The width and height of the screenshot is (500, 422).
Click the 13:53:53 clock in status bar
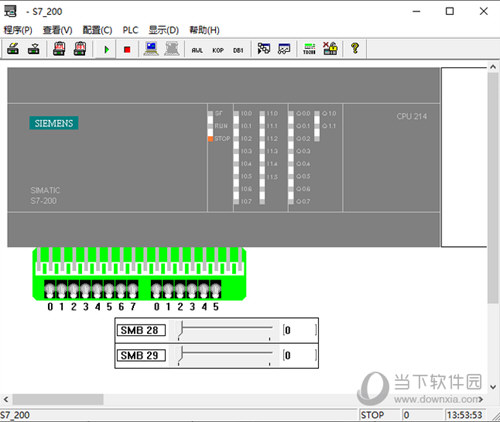pyautogui.click(x=465, y=415)
